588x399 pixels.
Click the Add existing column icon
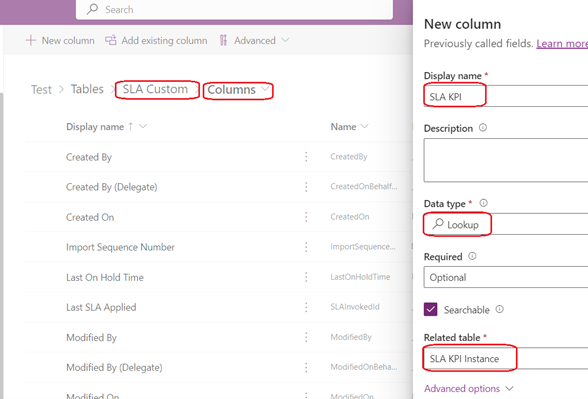point(111,40)
